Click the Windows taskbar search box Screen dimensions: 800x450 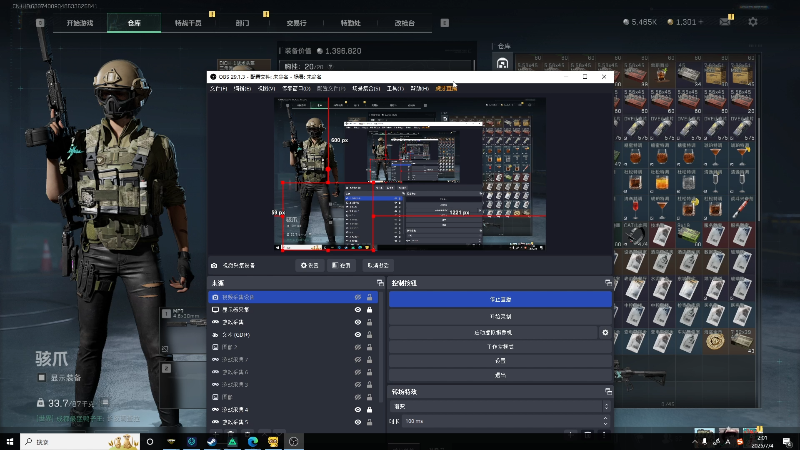[80, 441]
